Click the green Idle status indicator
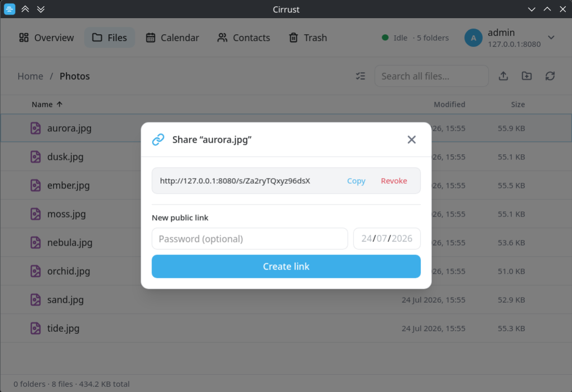 point(385,37)
